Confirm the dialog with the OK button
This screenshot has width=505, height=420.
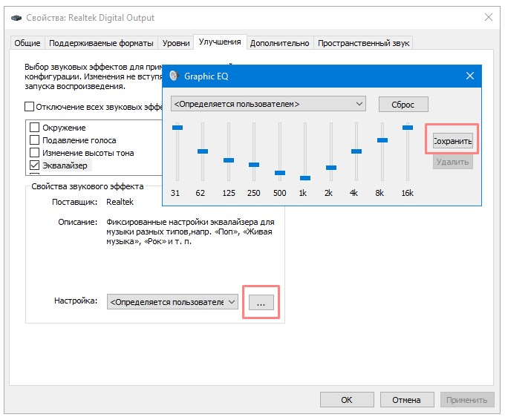pyautogui.click(x=346, y=399)
